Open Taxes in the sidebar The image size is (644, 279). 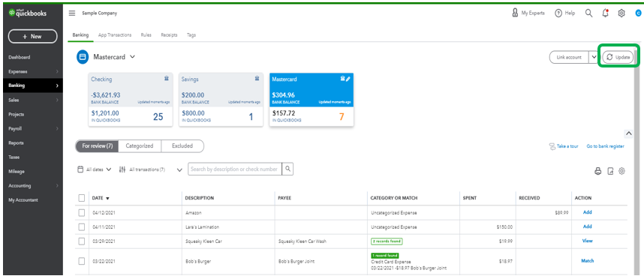click(x=14, y=157)
